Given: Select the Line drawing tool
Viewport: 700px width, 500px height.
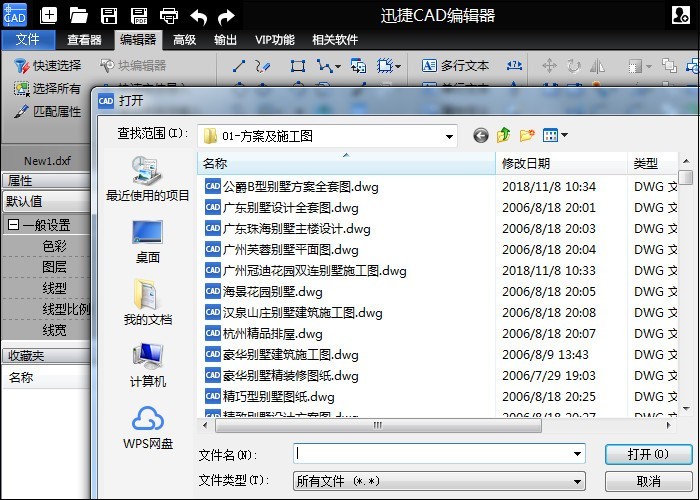Looking at the screenshot, I should 239,66.
